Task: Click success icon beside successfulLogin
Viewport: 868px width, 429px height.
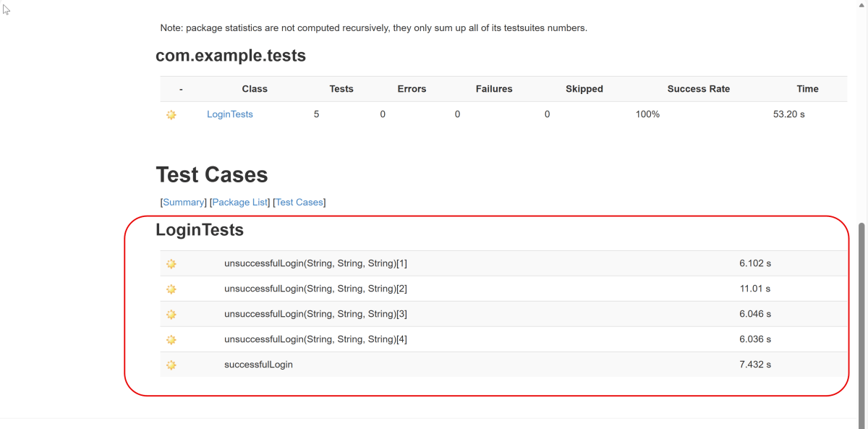Action: pos(171,365)
